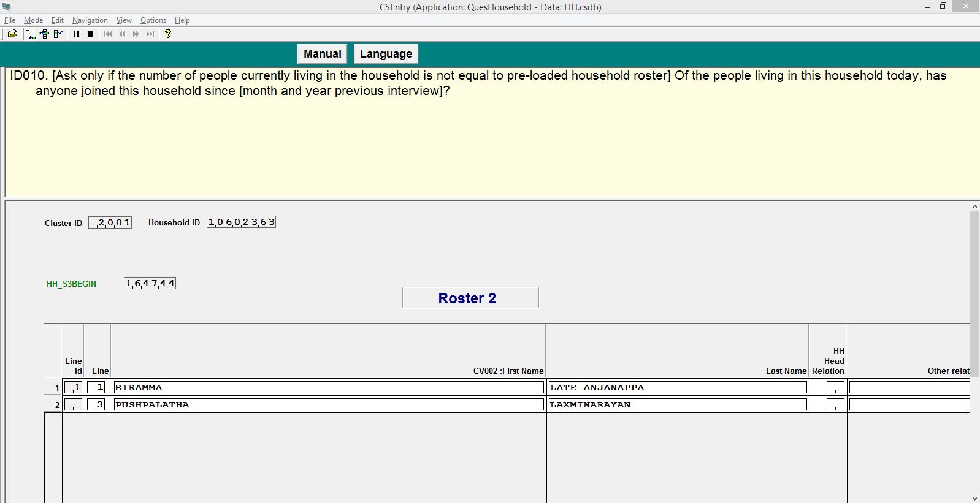Open the File menu
980x503 pixels.
click(10, 20)
